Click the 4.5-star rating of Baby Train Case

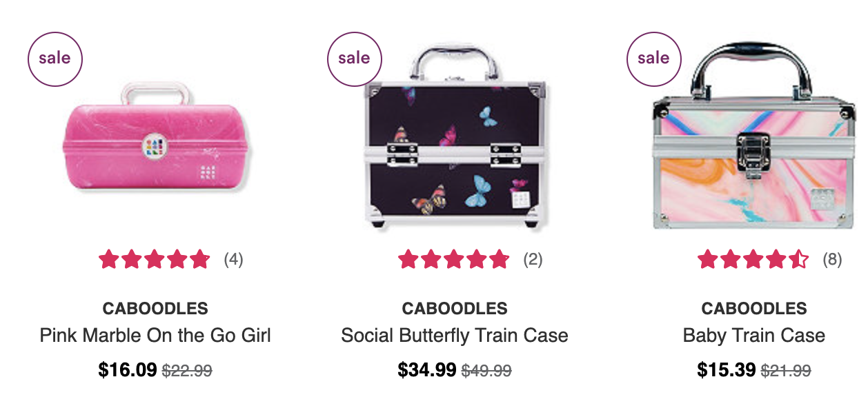pos(753,260)
